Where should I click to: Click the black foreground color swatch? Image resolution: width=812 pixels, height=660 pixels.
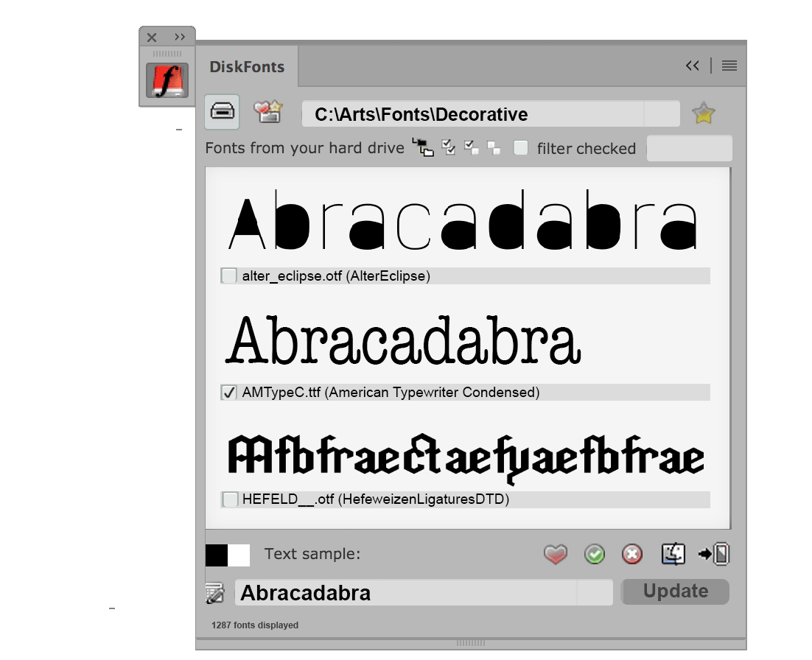217,555
